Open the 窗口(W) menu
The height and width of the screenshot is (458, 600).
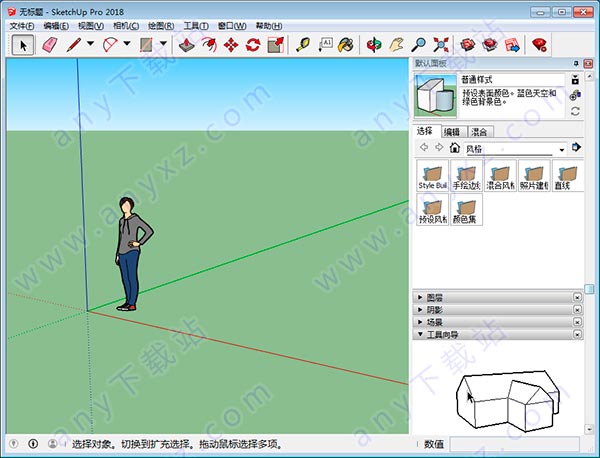pos(232,26)
